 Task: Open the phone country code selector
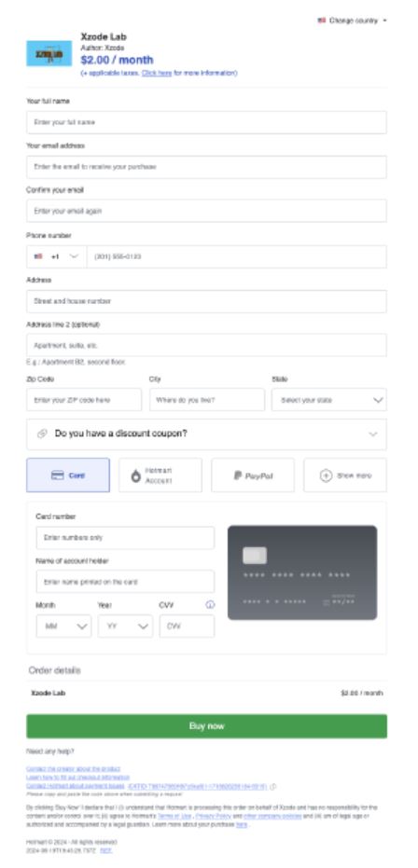57,256
